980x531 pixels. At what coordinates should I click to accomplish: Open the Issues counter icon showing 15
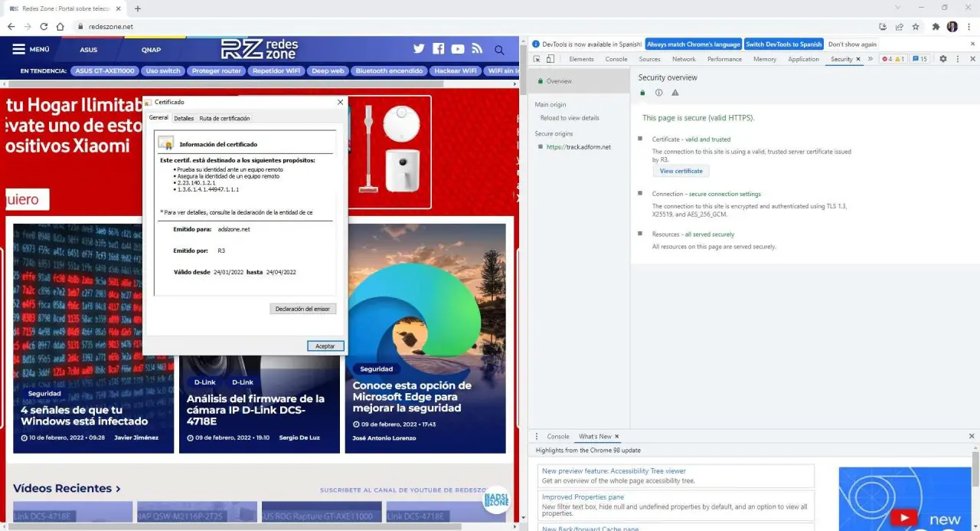pos(917,59)
